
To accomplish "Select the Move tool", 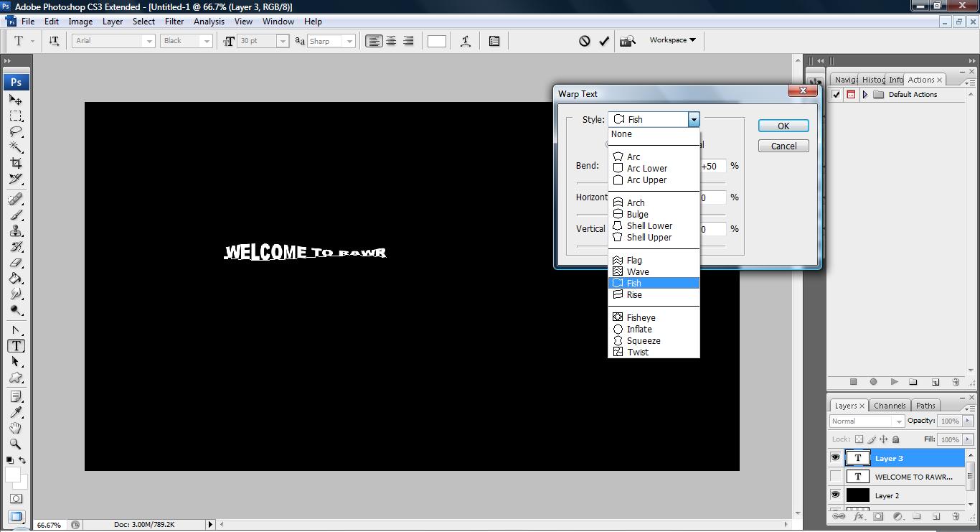I will [x=16, y=100].
